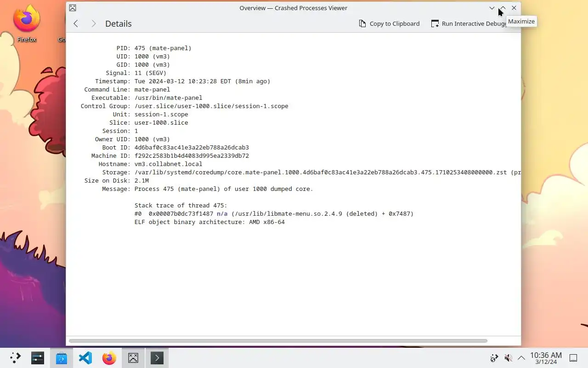
Task: Open the application launcher in taskbar
Action: 15,358
